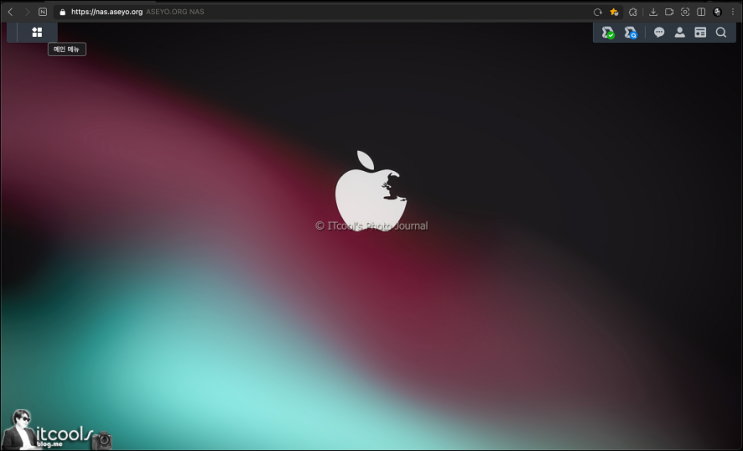Open the DSM main menu grid icon
Image resolution: width=743 pixels, height=451 pixels.
click(37, 32)
